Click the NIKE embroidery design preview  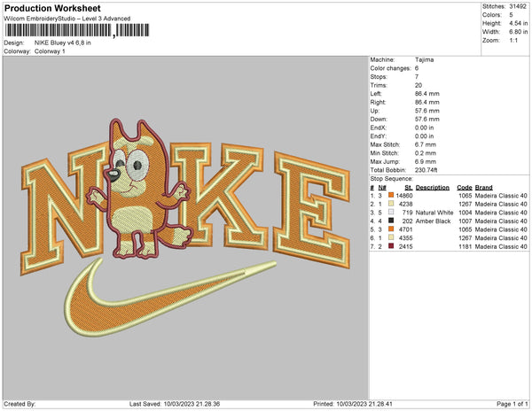(x=185, y=228)
